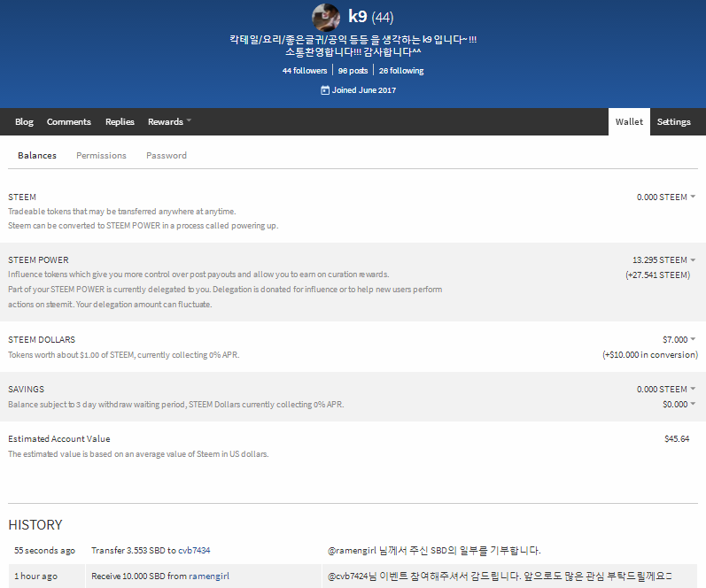Open the Settings tab

pyautogui.click(x=673, y=121)
